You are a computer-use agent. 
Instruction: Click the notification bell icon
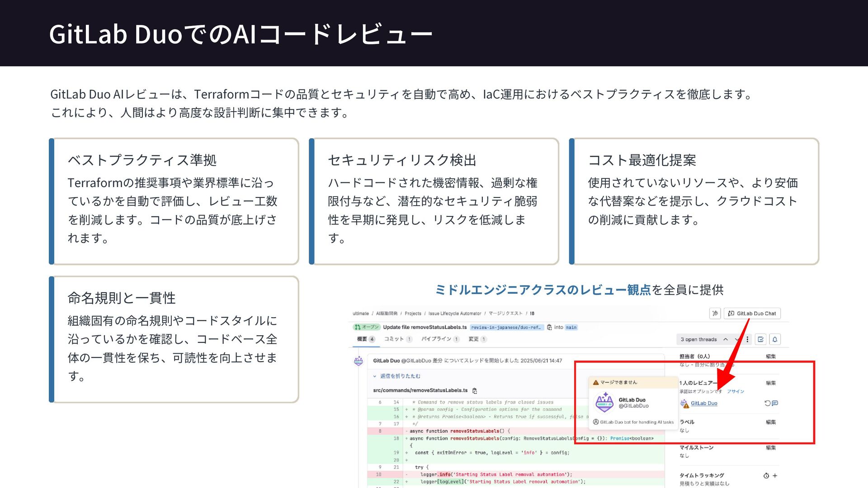775,339
